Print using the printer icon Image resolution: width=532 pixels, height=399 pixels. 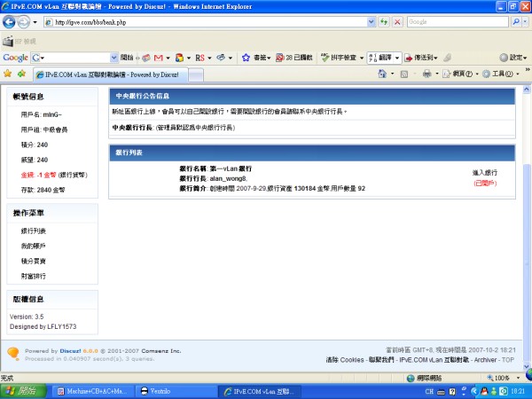pos(426,74)
